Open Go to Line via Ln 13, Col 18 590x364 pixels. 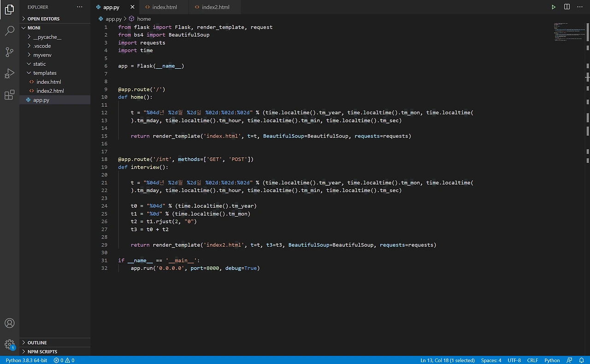(x=447, y=360)
